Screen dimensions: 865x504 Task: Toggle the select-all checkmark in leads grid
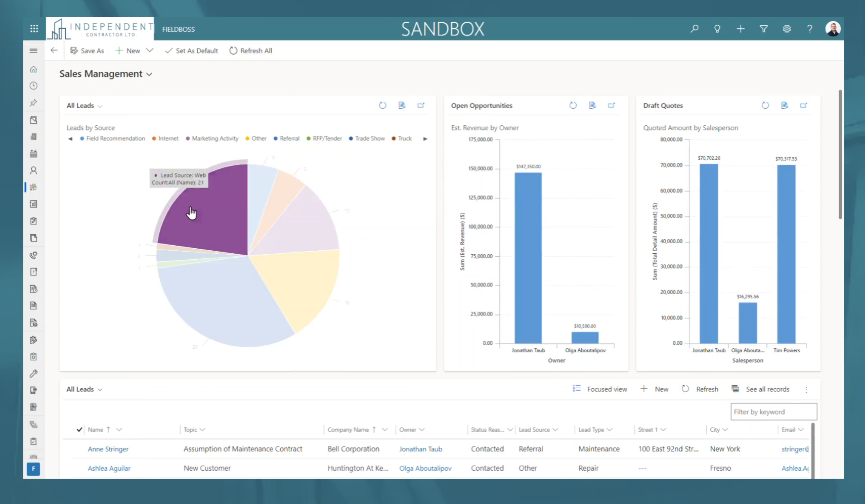coord(79,430)
